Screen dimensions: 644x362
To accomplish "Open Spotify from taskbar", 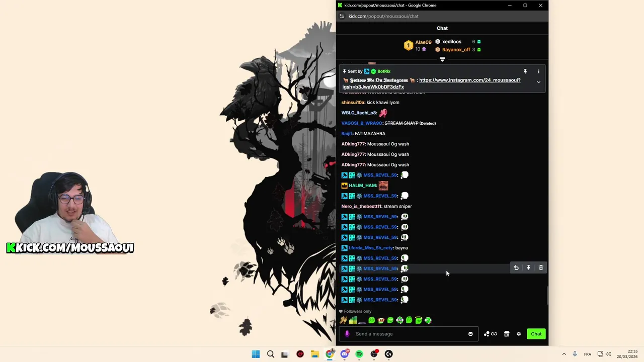I will point(359,354).
